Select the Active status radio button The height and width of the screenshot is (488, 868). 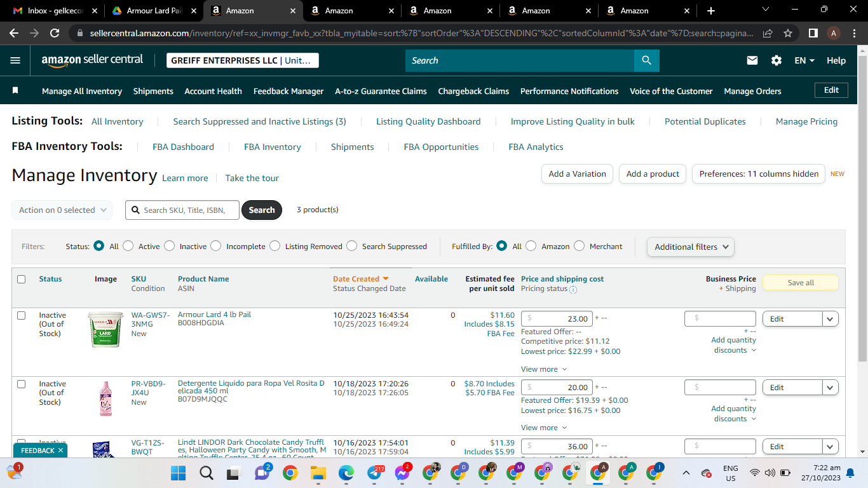(128, 246)
